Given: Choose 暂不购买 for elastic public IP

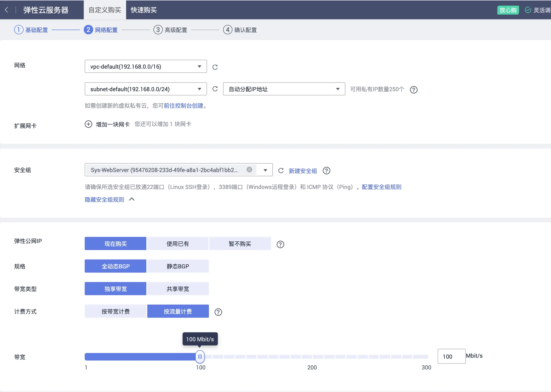Looking at the screenshot, I should click(x=240, y=243).
